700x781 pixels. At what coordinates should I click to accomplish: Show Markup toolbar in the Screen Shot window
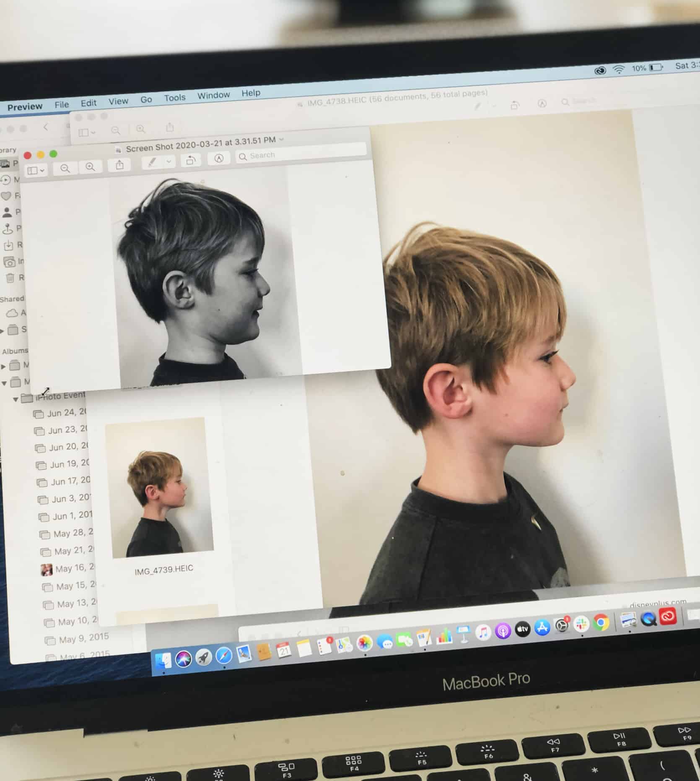219,159
